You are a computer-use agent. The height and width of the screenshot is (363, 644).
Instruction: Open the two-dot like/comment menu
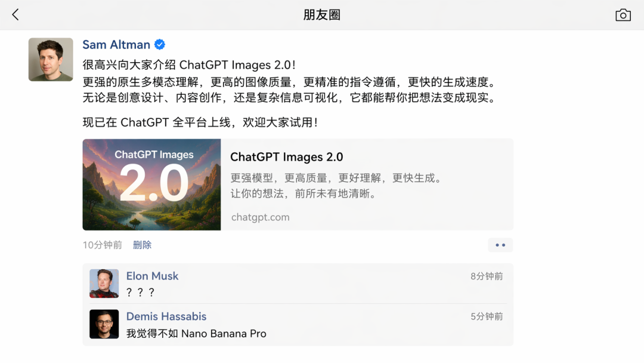(500, 245)
